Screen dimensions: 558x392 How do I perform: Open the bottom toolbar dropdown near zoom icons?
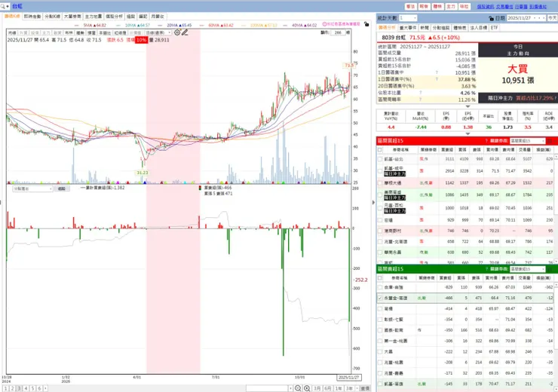point(291,388)
